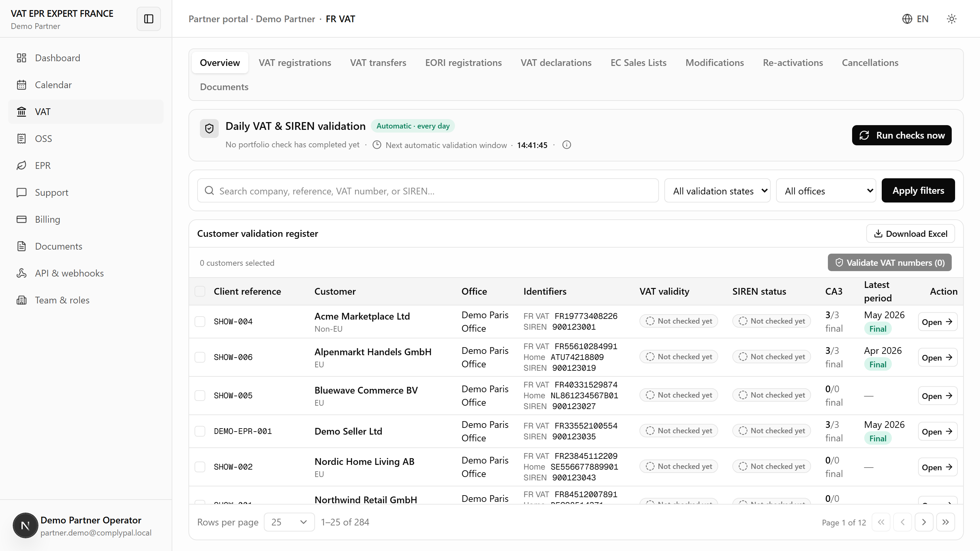Open the EPR leaf item
The height and width of the screenshot is (551, 980).
coord(85,166)
